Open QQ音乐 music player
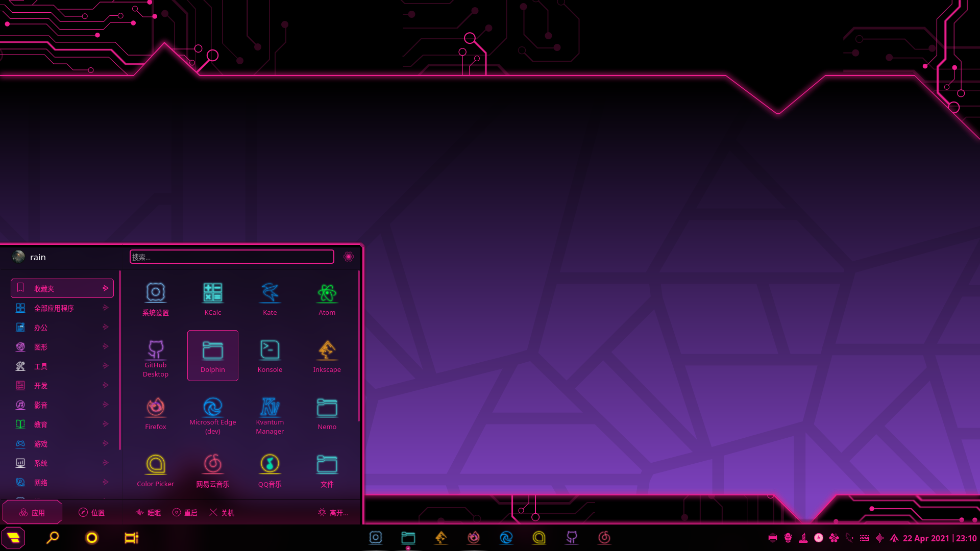980x551 pixels. [x=270, y=470]
